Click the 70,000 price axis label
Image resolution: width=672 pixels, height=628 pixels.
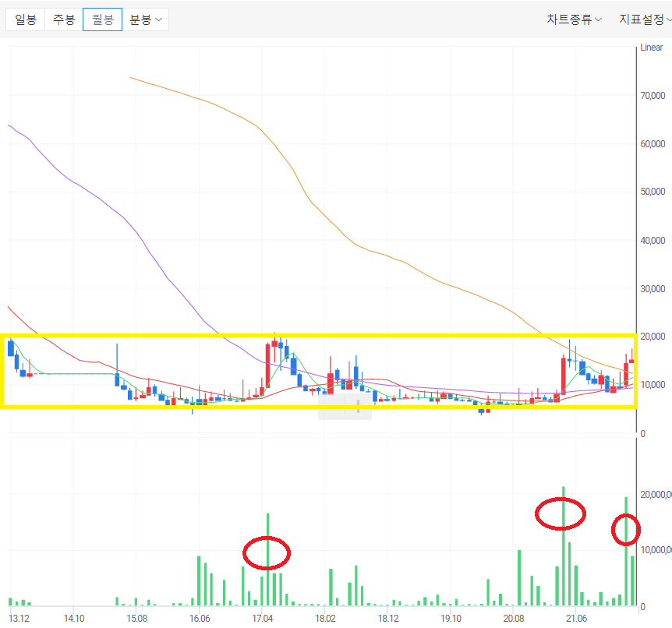point(653,96)
